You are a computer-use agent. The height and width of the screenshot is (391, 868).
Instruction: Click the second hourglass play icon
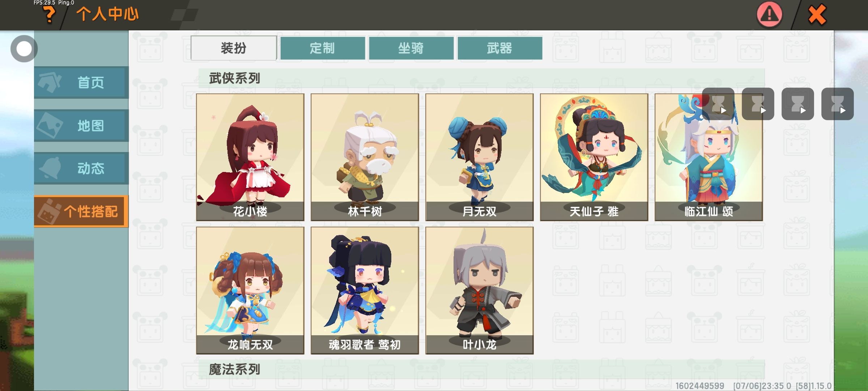[x=758, y=104]
